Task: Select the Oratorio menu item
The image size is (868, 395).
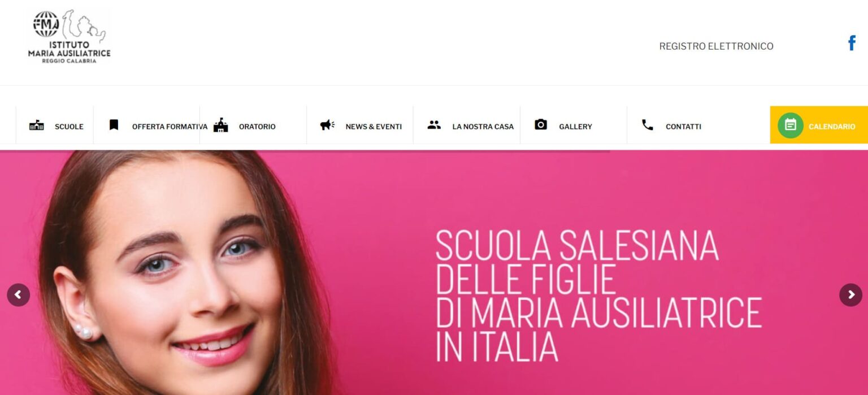Action: point(257,127)
